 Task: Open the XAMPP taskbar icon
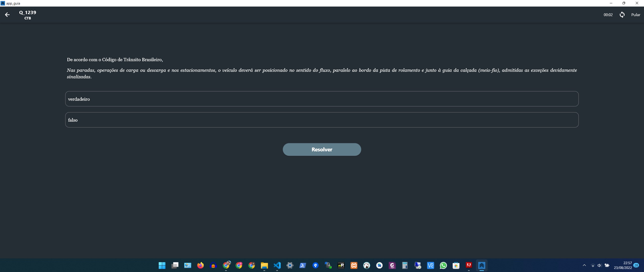[x=354, y=265]
